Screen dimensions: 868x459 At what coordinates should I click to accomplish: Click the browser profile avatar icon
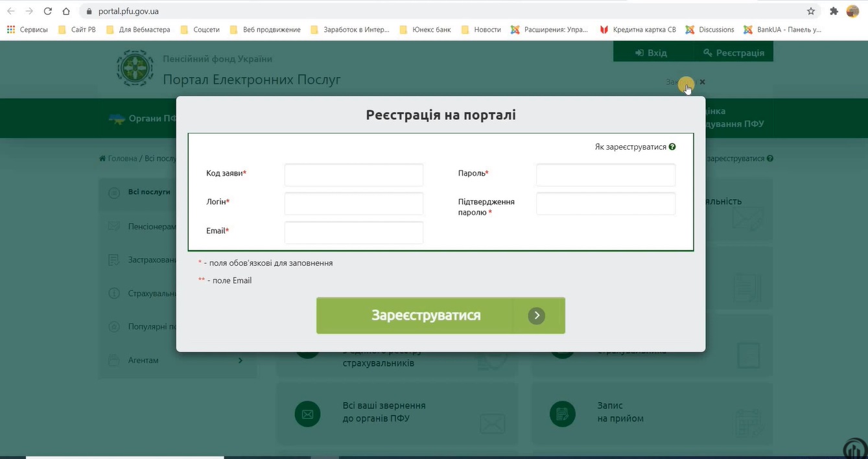(852, 11)
